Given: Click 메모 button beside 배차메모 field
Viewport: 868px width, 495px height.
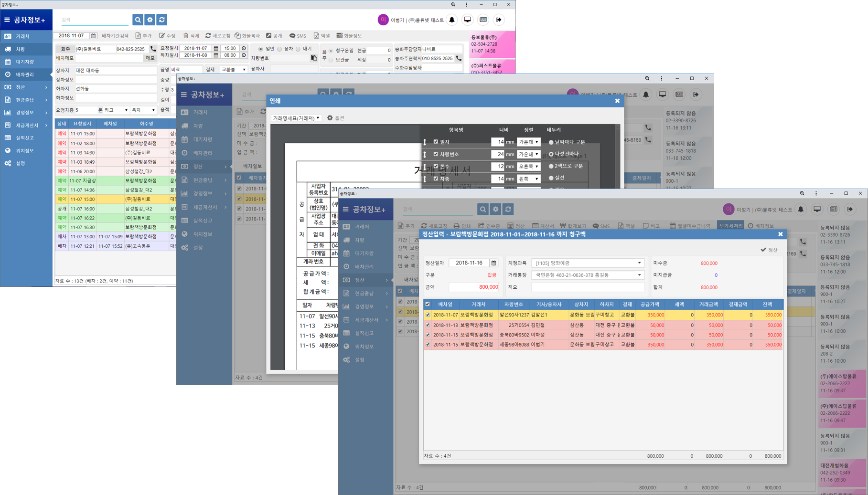Looking at the screenshot, I should point(150,58).
